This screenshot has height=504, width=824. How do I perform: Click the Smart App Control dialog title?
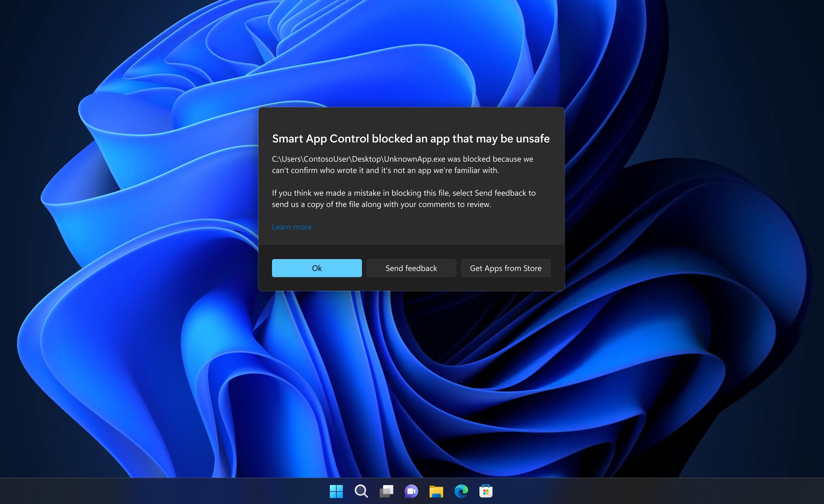[411, 138]
